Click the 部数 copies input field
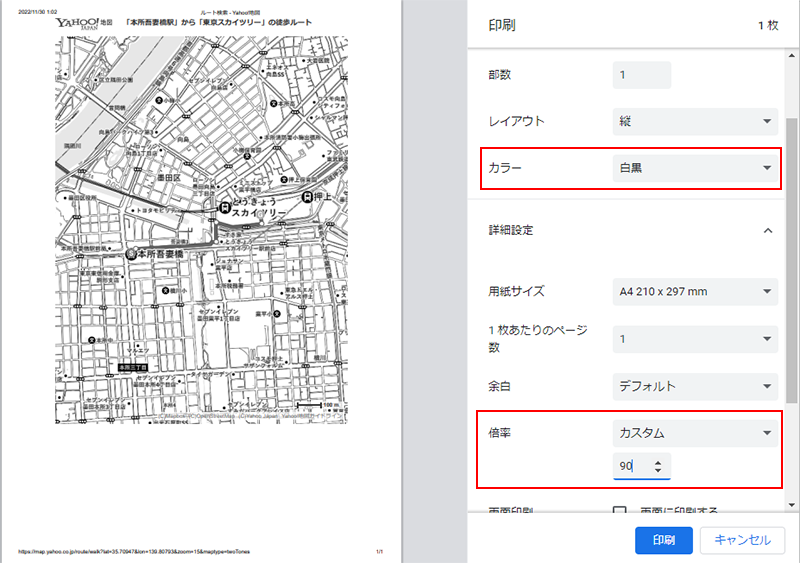 641,75
